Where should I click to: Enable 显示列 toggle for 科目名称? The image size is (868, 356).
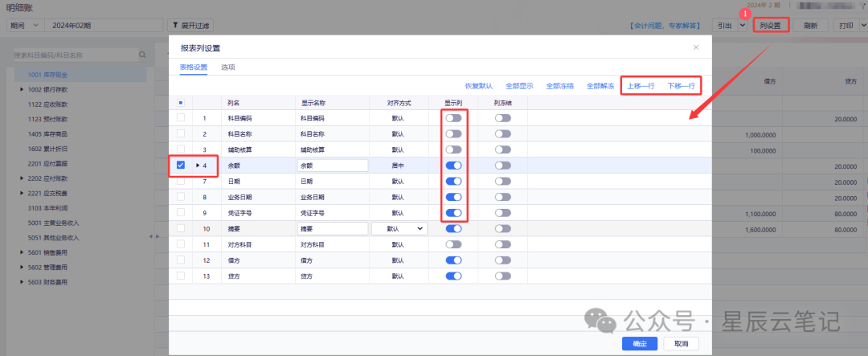pos(453,133)
